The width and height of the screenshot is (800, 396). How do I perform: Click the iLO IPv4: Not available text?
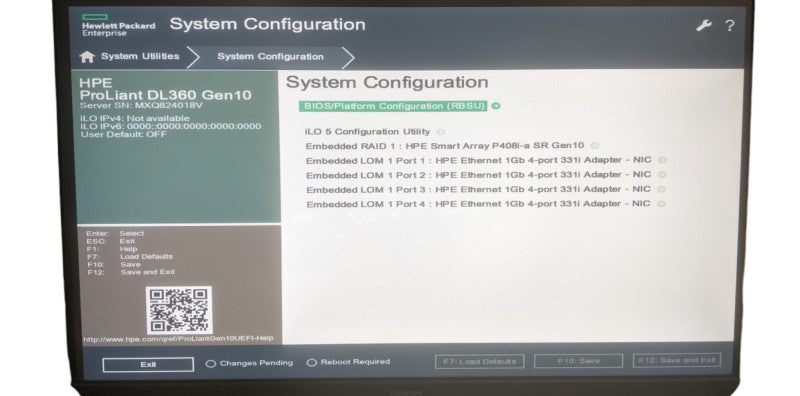[x=135, y=118]
